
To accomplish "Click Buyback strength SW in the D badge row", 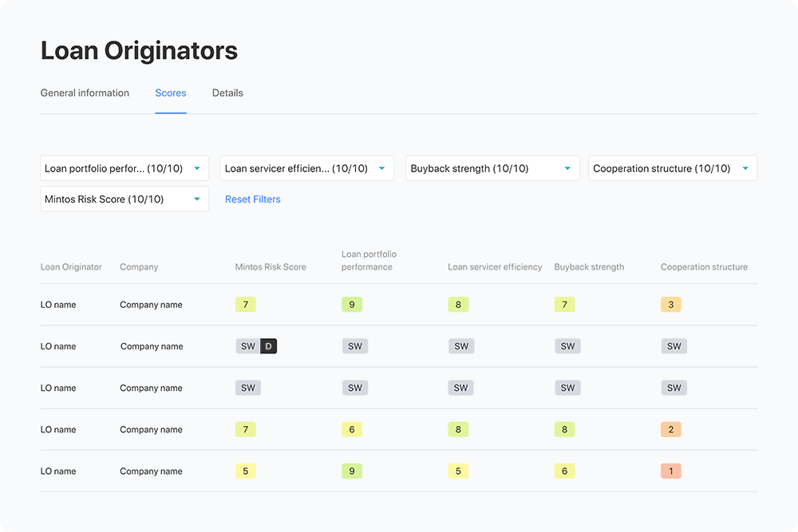I will coord(567,346).
